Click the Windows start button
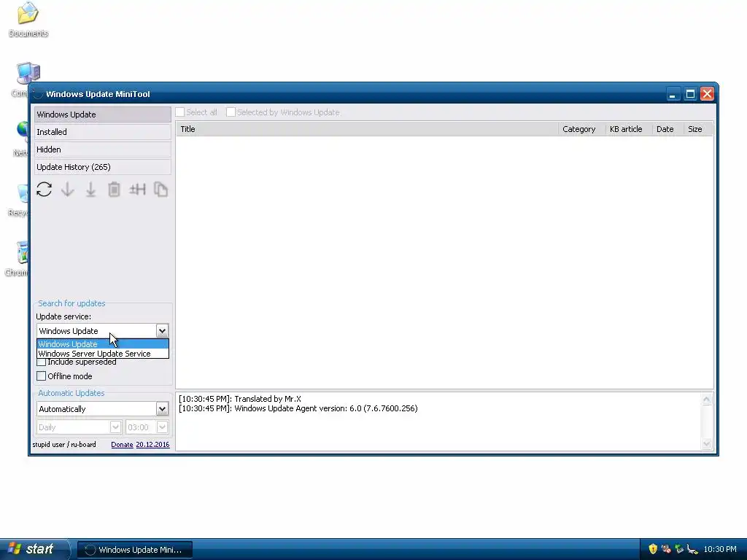The image size is (747, 560). click(34, 549)
